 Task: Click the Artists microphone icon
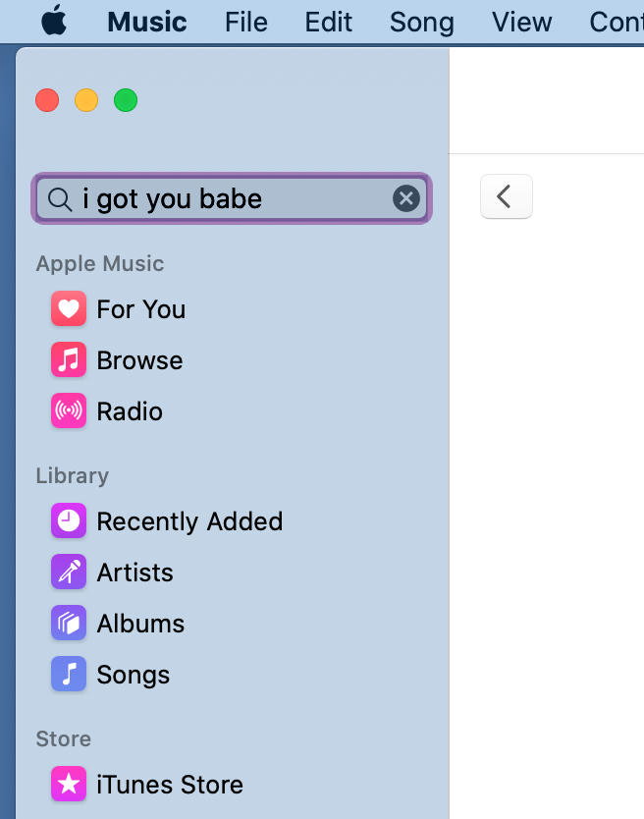[x=68, y=573]
